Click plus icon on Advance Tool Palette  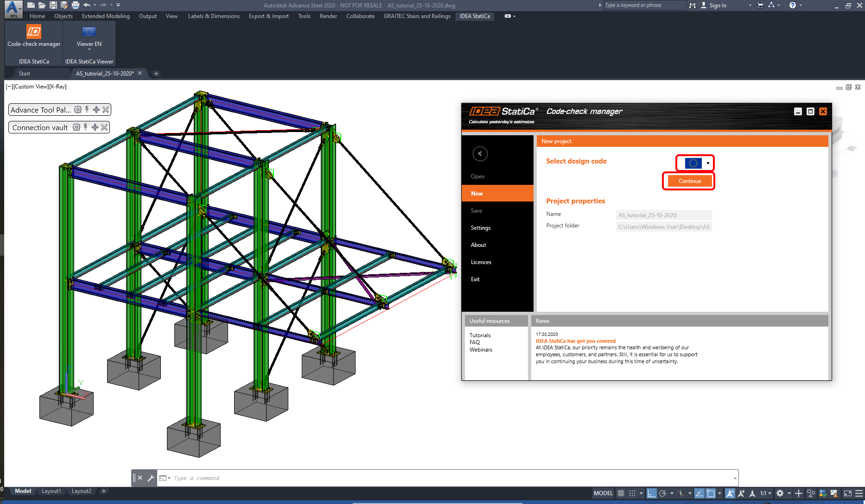[x=96, y=110]
